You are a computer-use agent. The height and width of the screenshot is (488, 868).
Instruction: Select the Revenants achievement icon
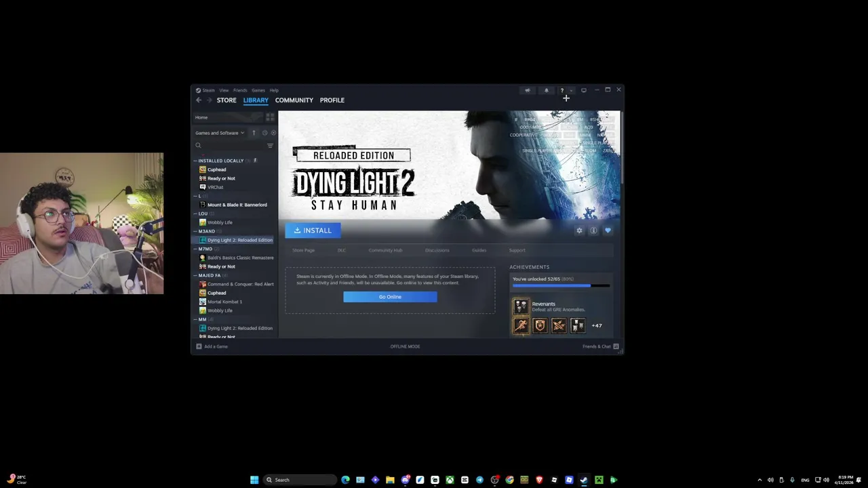pos(520,306)
